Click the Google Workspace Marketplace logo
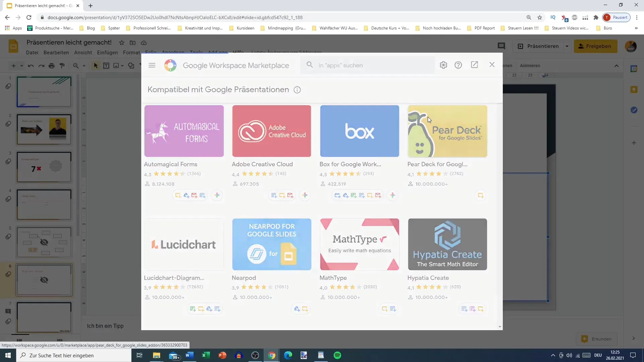This screenshot has width=644, height=362. point(170,65)
